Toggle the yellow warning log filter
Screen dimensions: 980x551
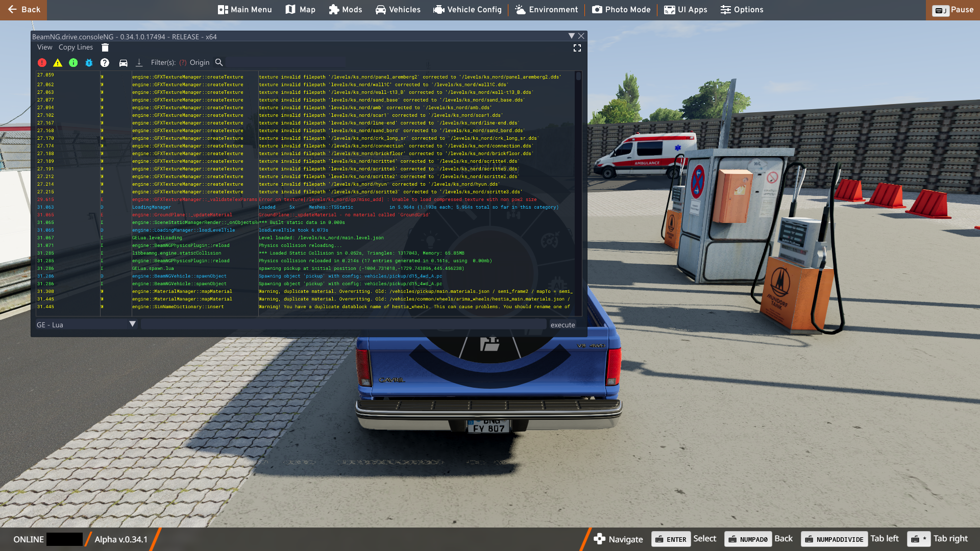point(58,63)
